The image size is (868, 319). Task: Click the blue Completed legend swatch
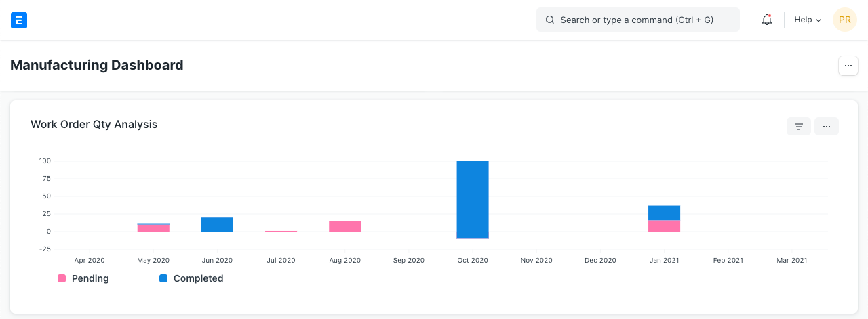coord(163,278)
